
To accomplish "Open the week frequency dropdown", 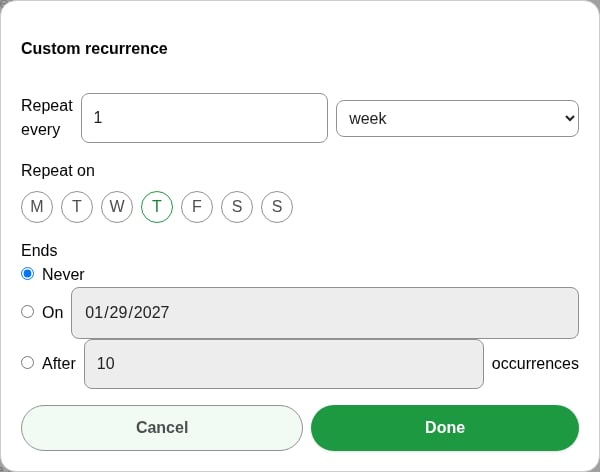I will (457, 118).
